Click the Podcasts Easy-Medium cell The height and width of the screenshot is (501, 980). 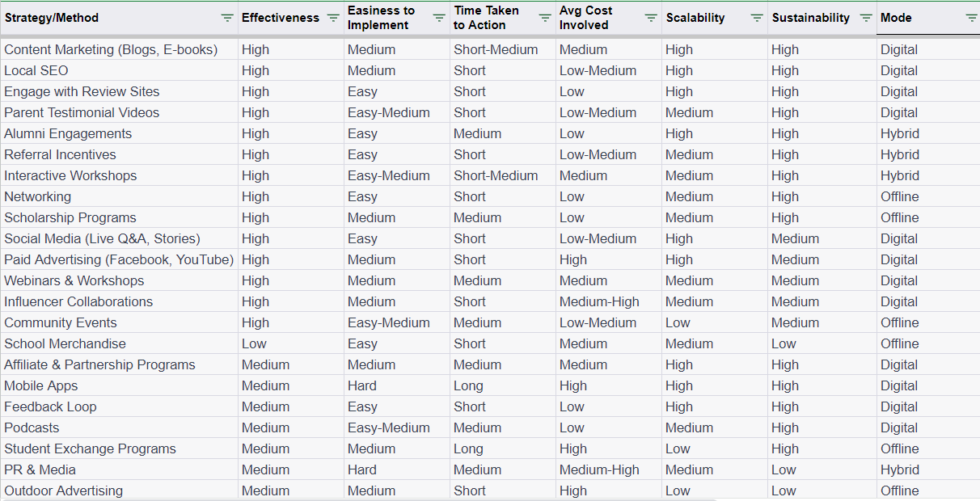pos(389,427)
